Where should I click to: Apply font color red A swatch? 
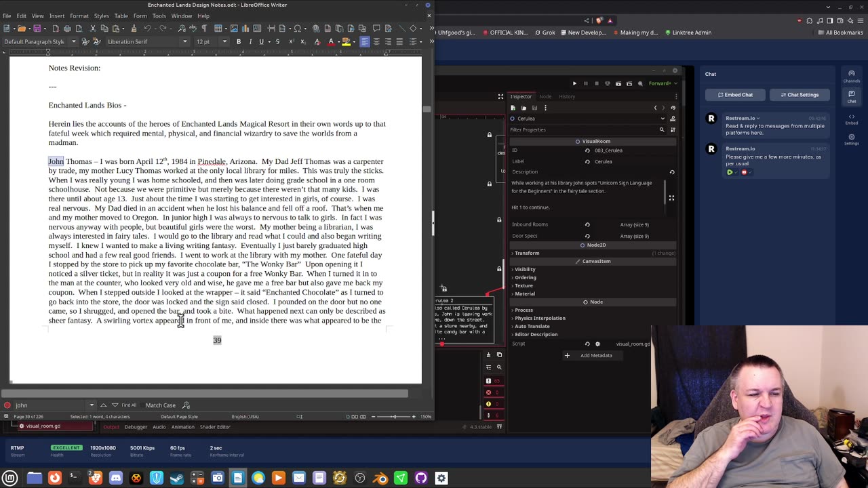pyautogui.click(x=331, y=41)
